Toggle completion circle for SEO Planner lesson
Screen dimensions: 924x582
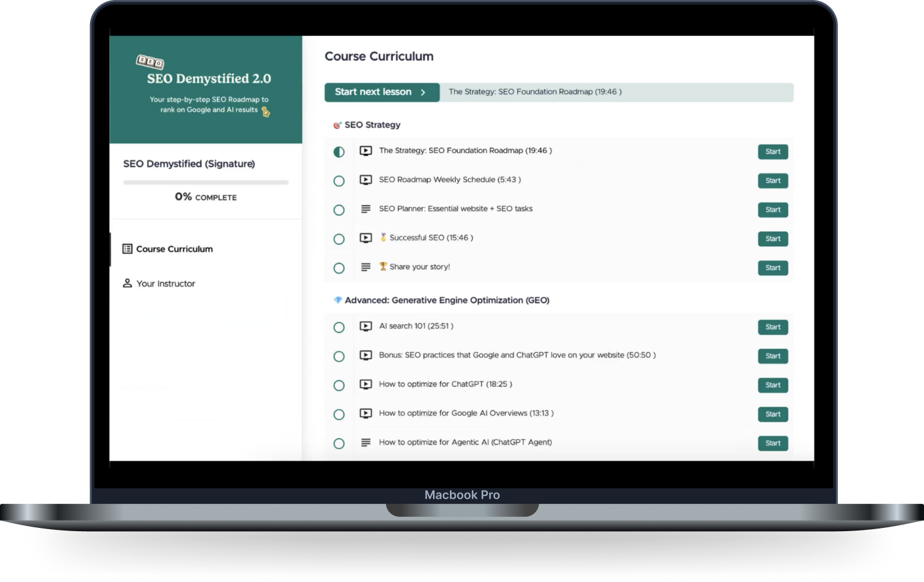[339, 210]
